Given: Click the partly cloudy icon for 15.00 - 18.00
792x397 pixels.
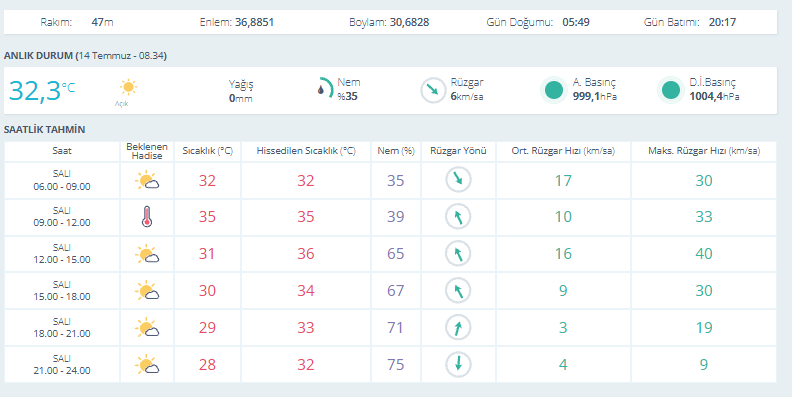Looking at the screenshot, I should pyautogui.click(x=147, y=290).
